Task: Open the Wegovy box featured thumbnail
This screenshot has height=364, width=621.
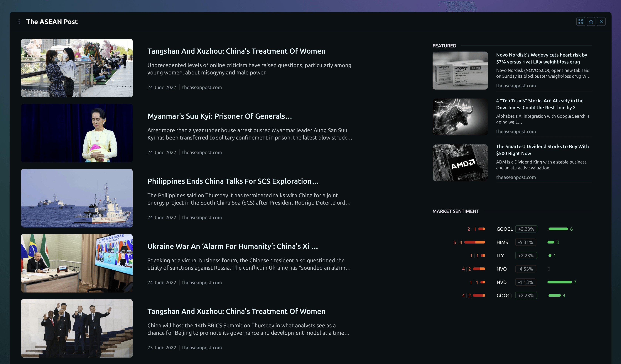Action: pyautogui.click(x=460, y=70)
